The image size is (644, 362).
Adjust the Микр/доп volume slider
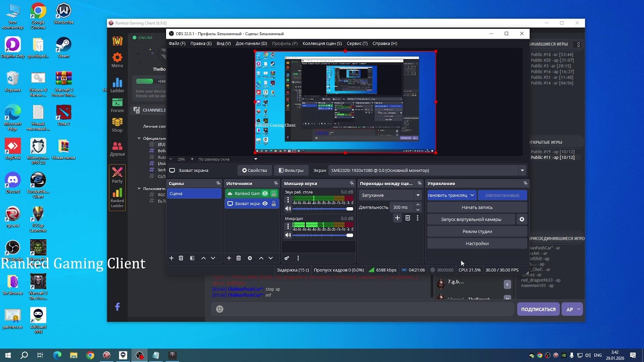(323, 235)
